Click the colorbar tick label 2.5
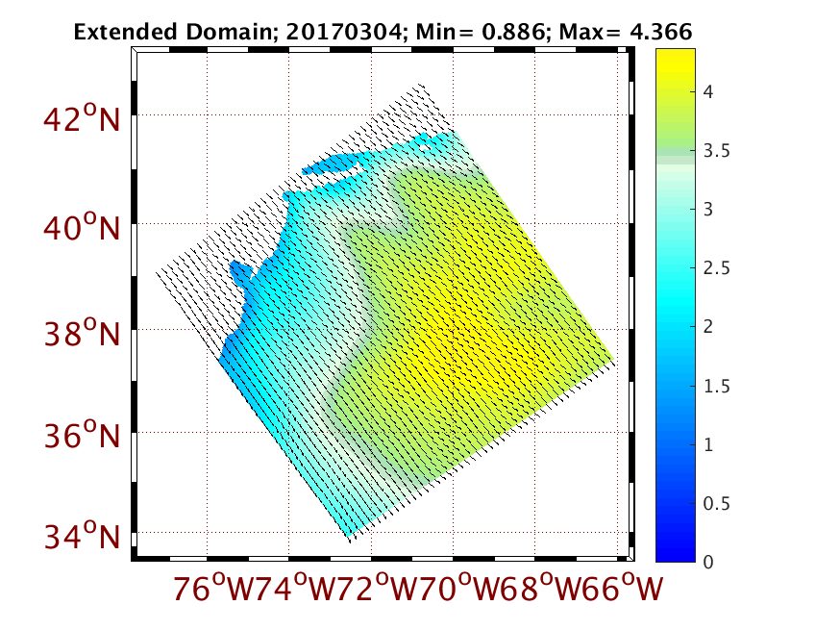840x630 pixels. coord(716,268)
